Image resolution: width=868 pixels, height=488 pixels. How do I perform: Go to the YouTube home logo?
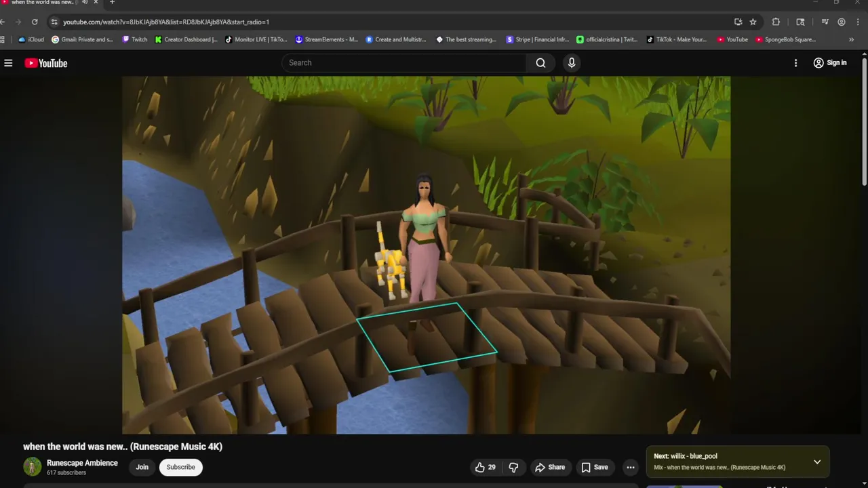46,63
